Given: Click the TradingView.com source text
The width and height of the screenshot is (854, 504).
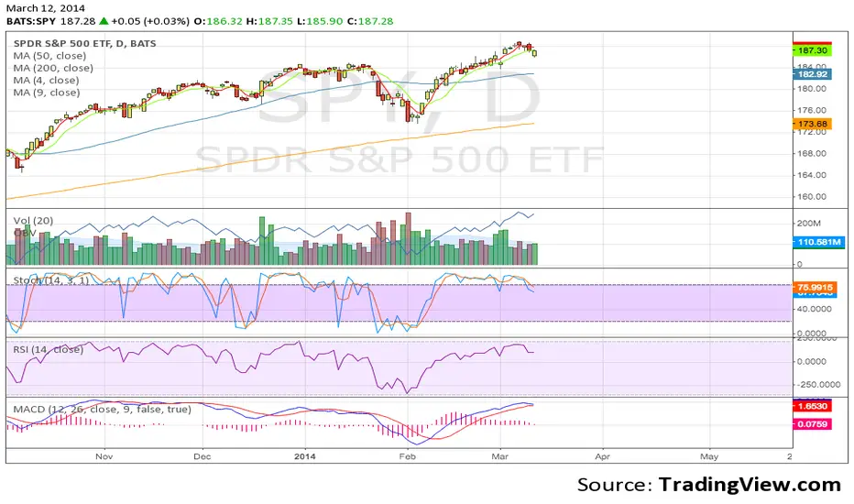Looking at the screenshot, I should [x=750, y=485].
